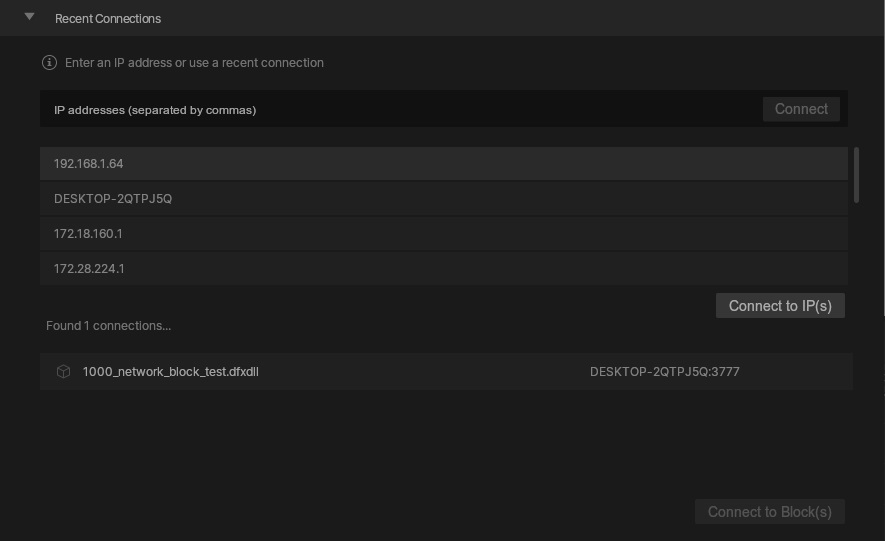Click scrollbar track below the thumb
This screenshot has height=541, width=885.
point(856,245)
